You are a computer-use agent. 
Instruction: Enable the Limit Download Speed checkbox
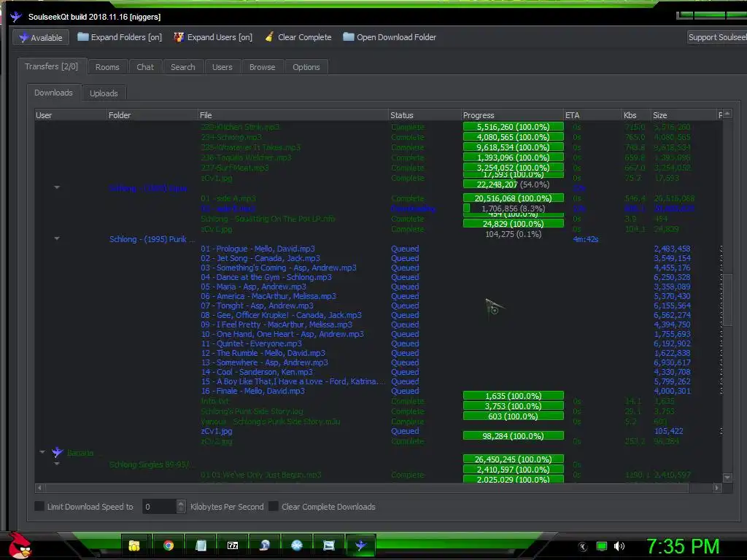tap(39, 506)
